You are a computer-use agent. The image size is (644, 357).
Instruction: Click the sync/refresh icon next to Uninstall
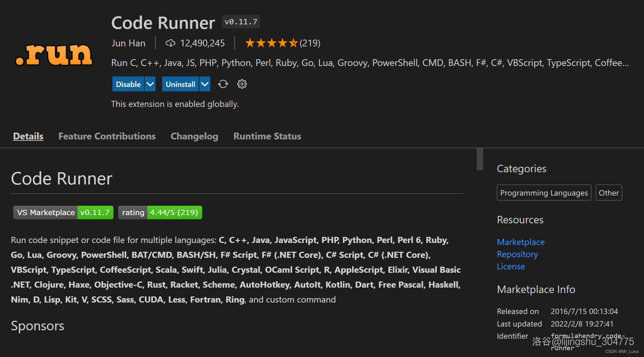(223, 84)
